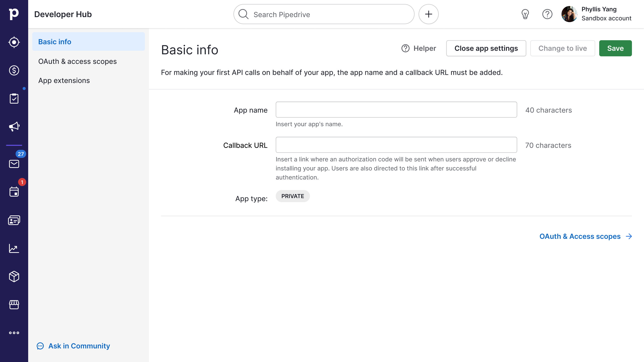Open Mail inbox with 27 badge
This screenshot has height=362, width=644.
point(14,164)
